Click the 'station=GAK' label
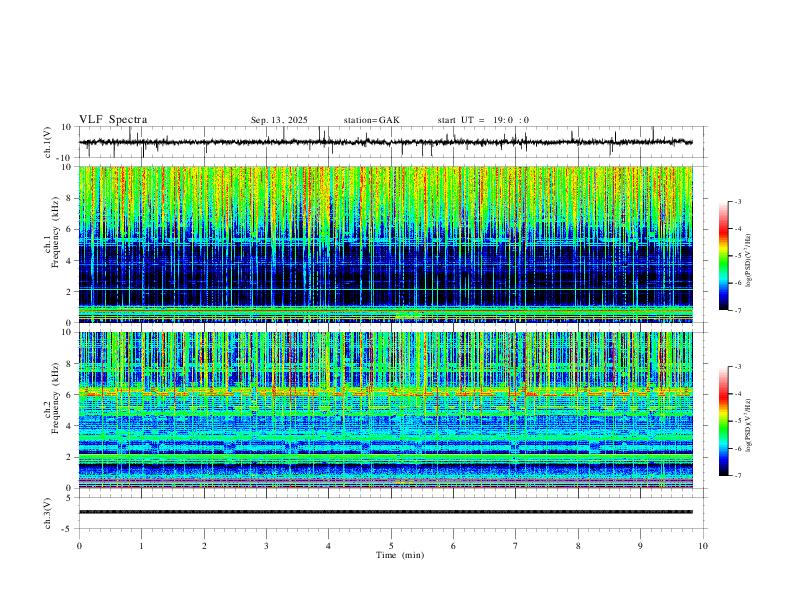Image resolution: width=792 pixels, height=612 pixels. tap(372, 120)
